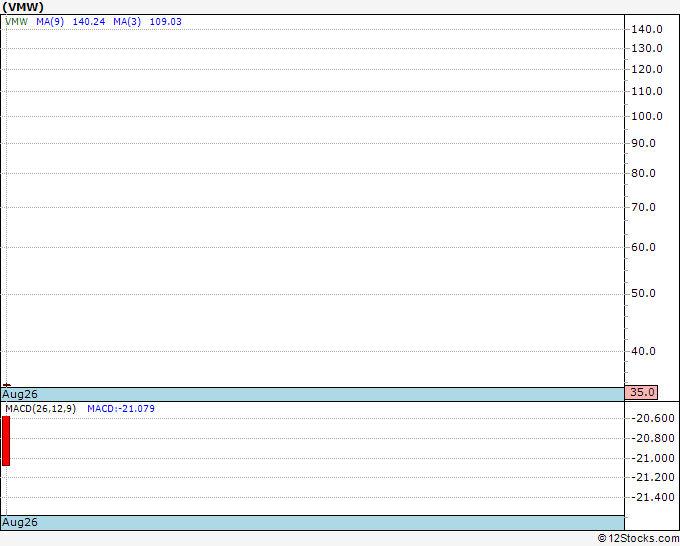Image resolution: width=680 pixels, height=546 pixels.
Task: Click the 130.0 price axis label
Action: (647, 49)
